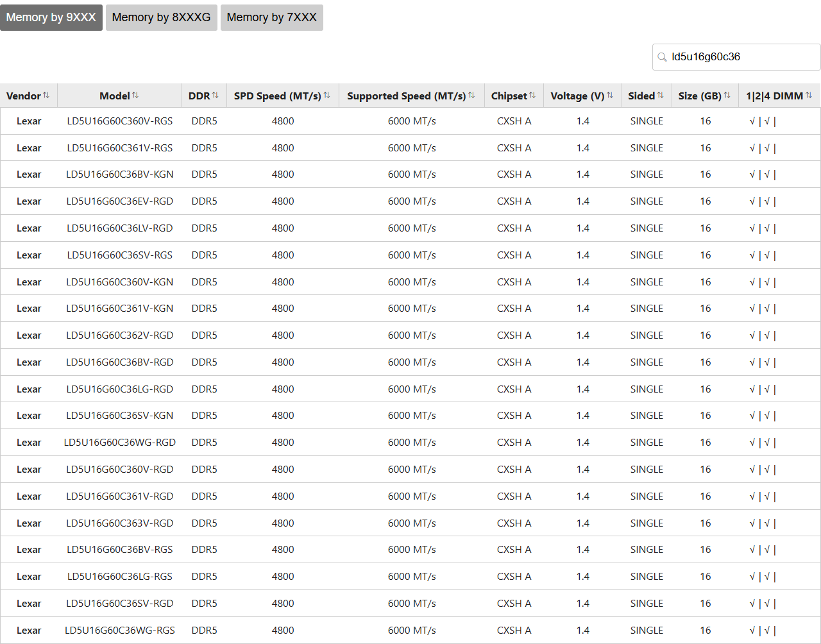Select model LD5U16G60C36SV-RGS

(x=120, y=255)
